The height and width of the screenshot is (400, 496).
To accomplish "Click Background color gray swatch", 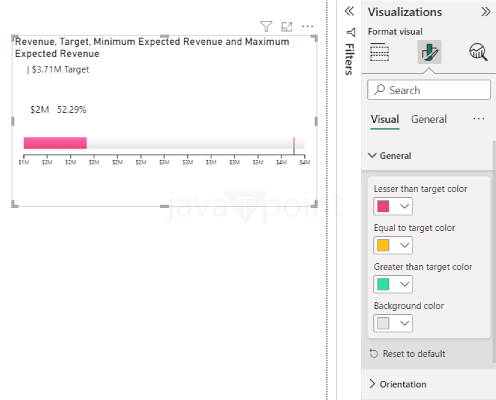I will coord(383,323).
